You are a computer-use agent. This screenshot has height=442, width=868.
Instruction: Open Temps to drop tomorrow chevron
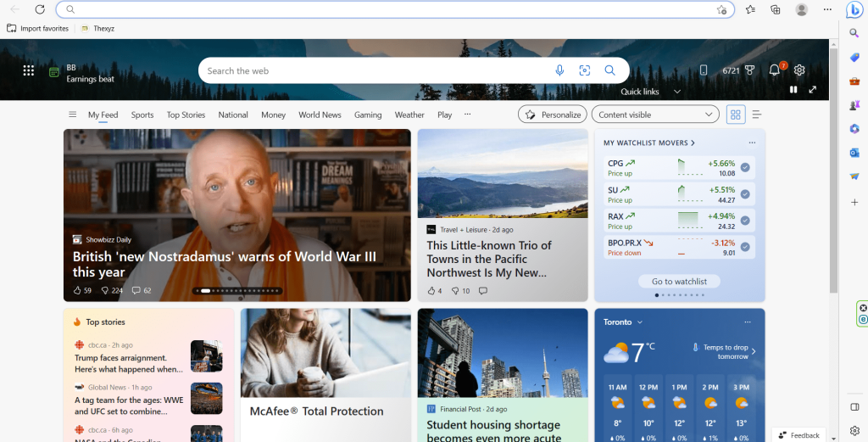(754, 351)
